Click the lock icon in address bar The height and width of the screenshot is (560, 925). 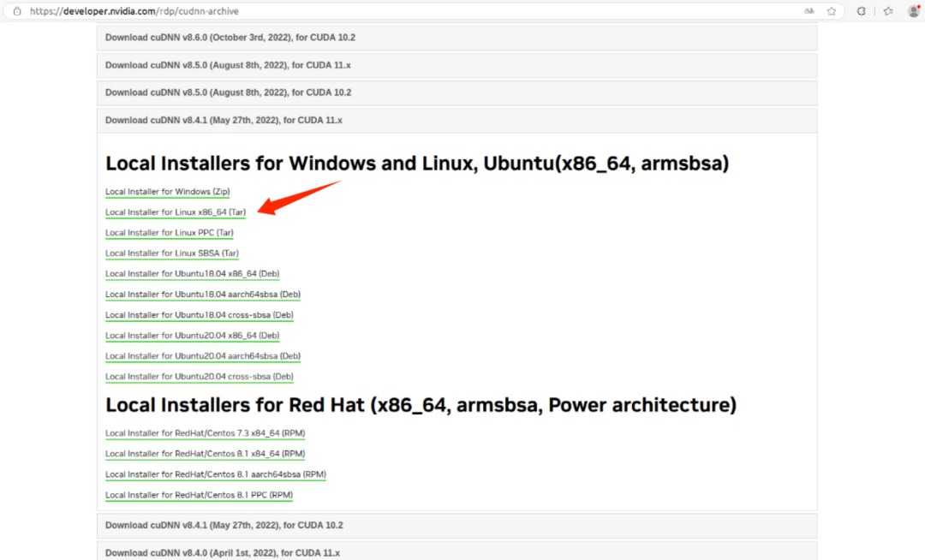coord(17,11)
